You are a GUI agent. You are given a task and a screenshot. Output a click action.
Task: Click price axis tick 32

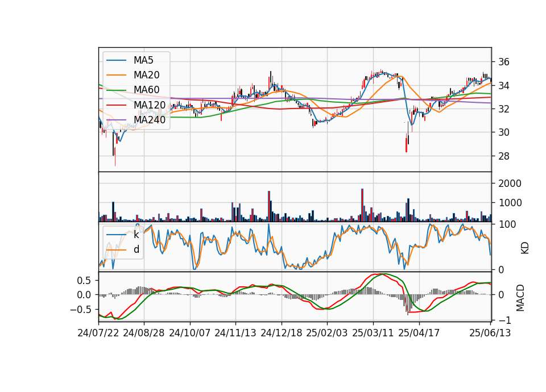pyautogui.click(x=504, y=109)
